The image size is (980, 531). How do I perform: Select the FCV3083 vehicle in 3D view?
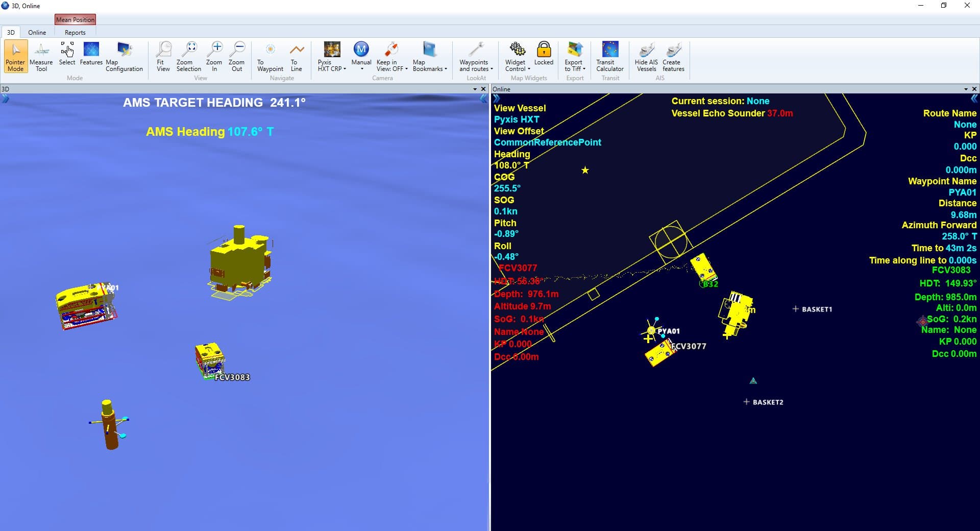coord(210,360)
